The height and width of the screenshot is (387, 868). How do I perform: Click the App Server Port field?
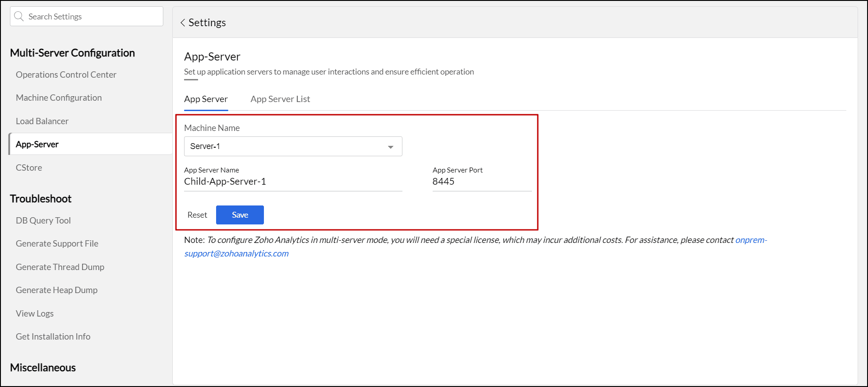point(481,182)
